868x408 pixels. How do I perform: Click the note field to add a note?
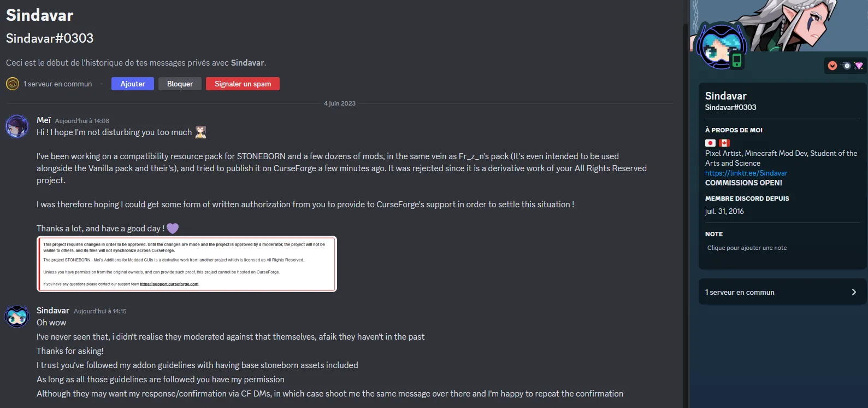[747, 248]
